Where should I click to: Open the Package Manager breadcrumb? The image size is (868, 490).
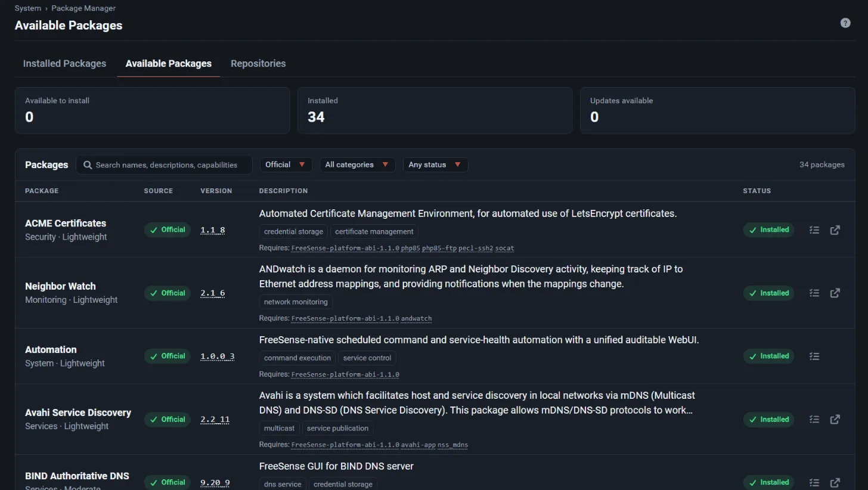coord(83,8)
